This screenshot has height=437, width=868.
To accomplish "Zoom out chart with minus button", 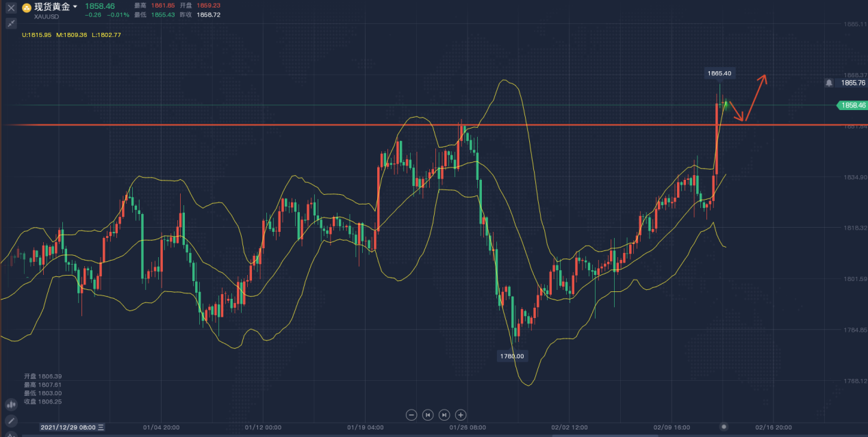I will [411, 414].
